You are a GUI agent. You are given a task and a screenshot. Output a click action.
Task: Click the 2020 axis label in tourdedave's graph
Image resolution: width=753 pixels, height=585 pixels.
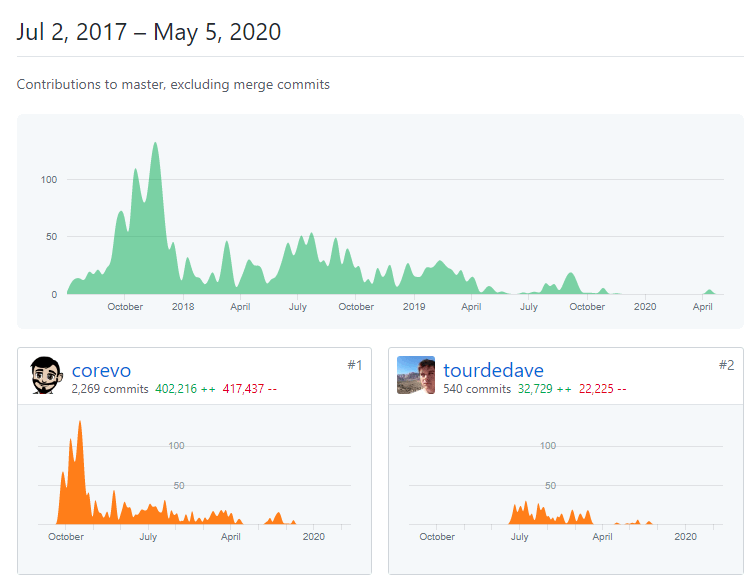(685, 537)
